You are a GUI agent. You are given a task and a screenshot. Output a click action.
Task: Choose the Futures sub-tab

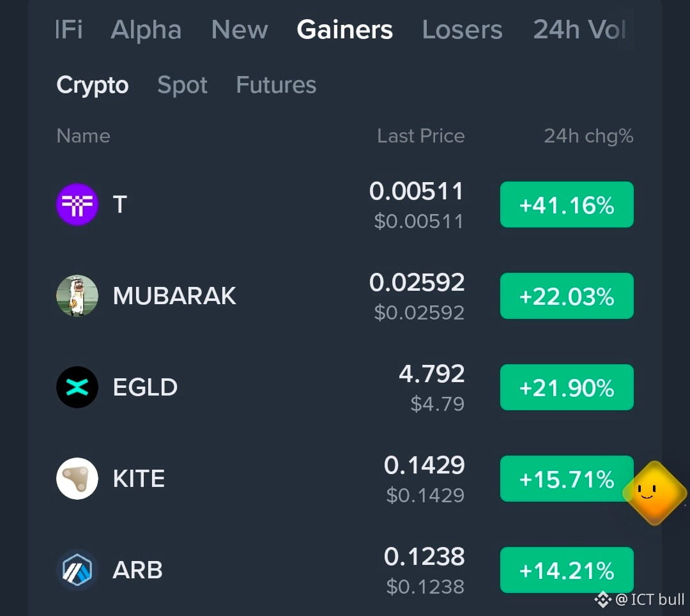[x=276, y=84]
